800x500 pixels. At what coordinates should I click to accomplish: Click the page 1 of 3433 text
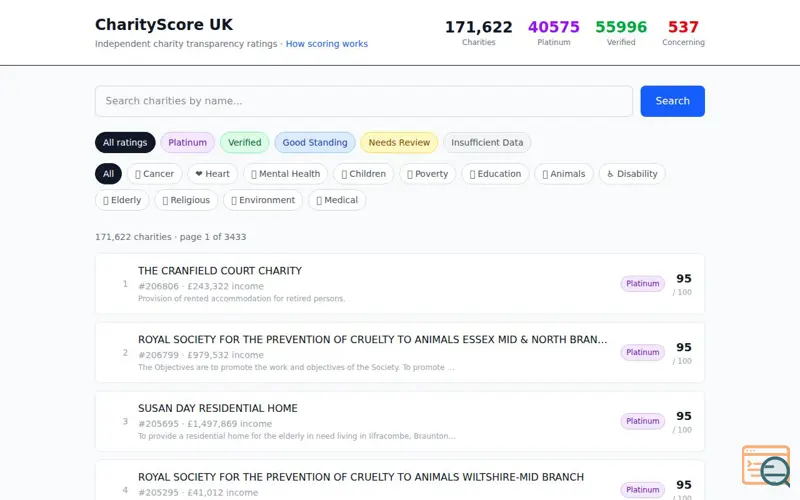213,237
